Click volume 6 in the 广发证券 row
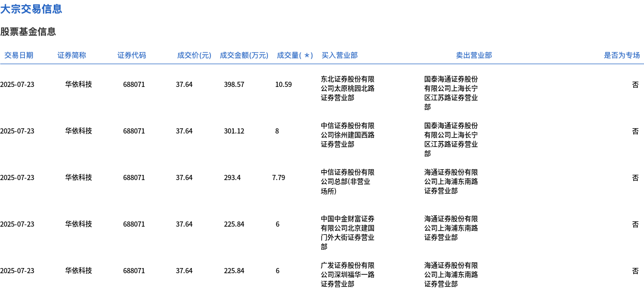 (278, 271)
